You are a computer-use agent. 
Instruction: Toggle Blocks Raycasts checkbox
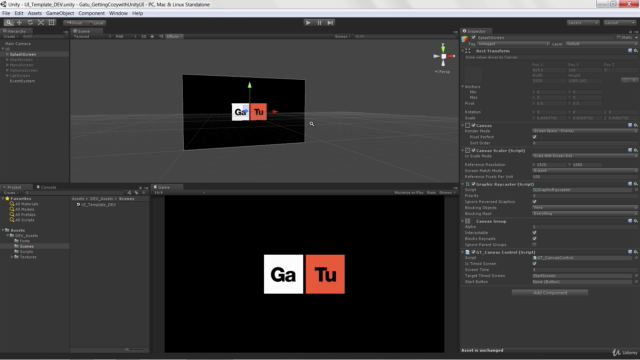(x=534, y=239)
